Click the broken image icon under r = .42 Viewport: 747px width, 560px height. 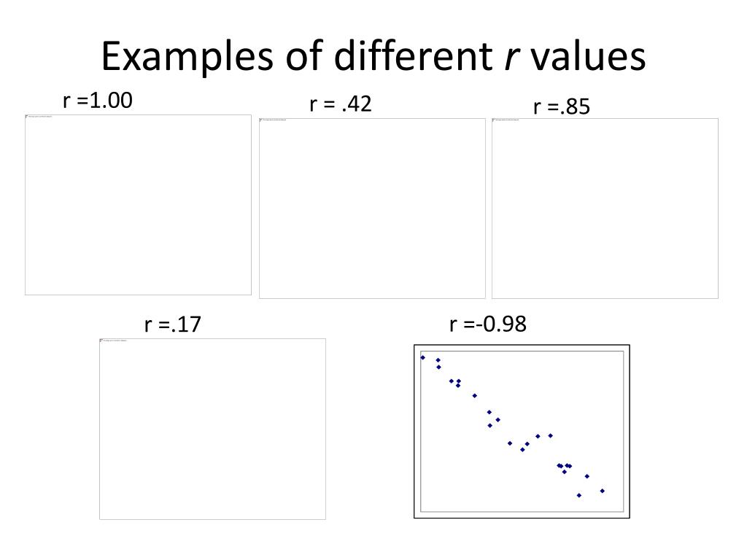[x=261, y=120]
